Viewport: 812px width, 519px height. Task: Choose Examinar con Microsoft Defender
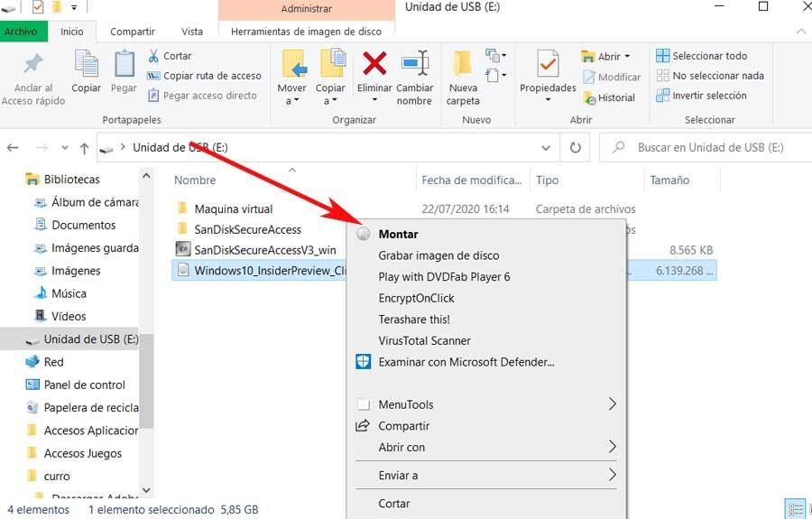(x=487, y=362)
